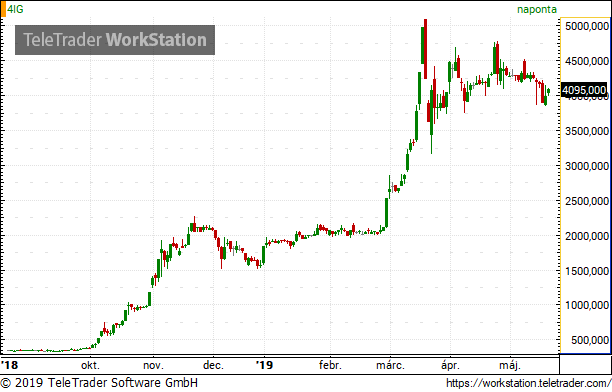Click the 3500,000 price axis label
The width and height of the screenshot is (612, 392).
click(x=587, y=131)
